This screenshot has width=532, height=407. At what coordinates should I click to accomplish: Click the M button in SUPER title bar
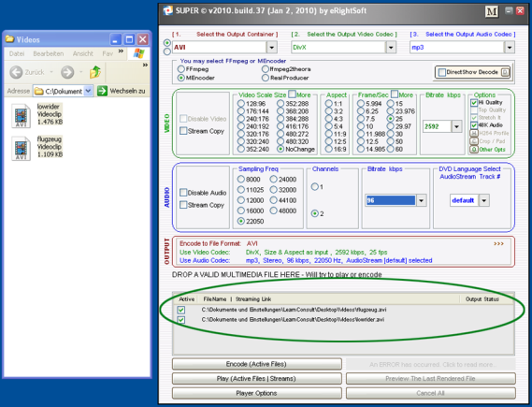[x=491, y=12]
